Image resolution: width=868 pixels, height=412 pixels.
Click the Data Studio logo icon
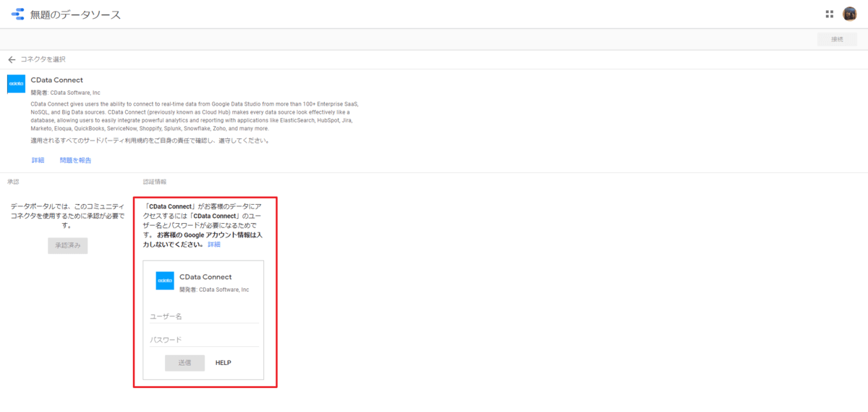(17, 14)
